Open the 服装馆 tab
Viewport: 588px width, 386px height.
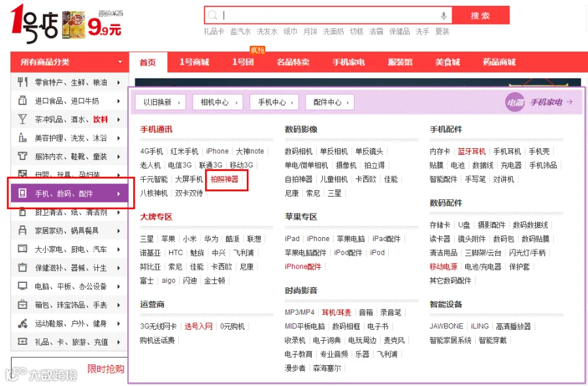pyautogui.click(x=400, y=62)
